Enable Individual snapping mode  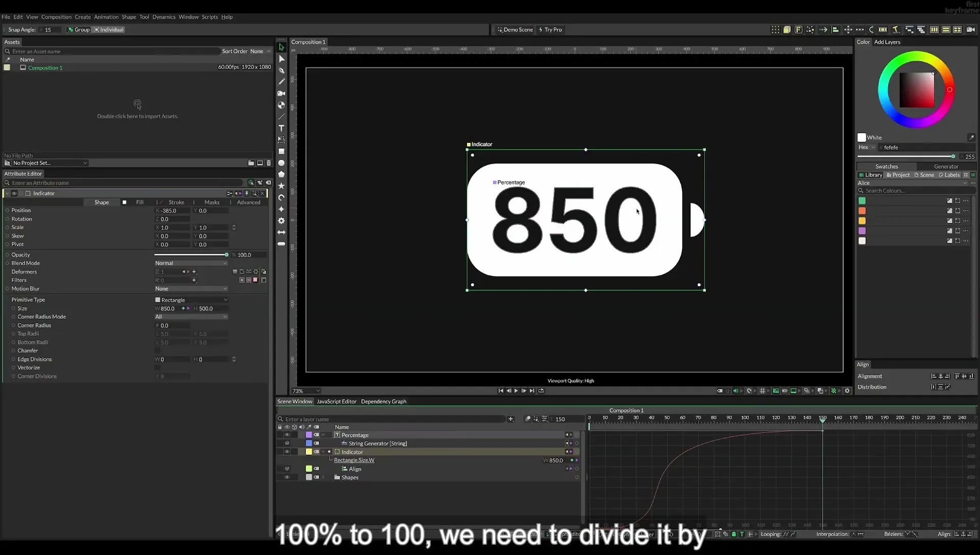[109, 30]
